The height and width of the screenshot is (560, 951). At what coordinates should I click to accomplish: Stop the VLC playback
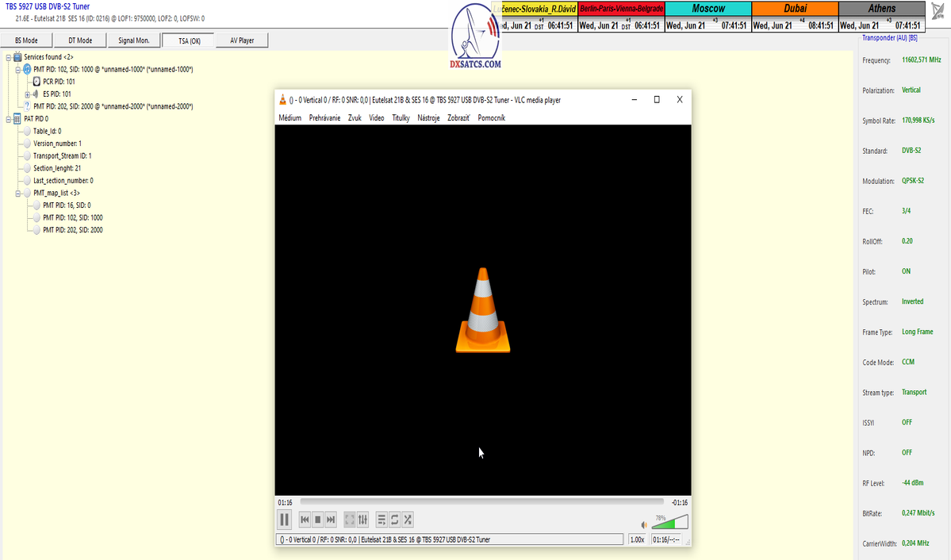coord(317,520)
